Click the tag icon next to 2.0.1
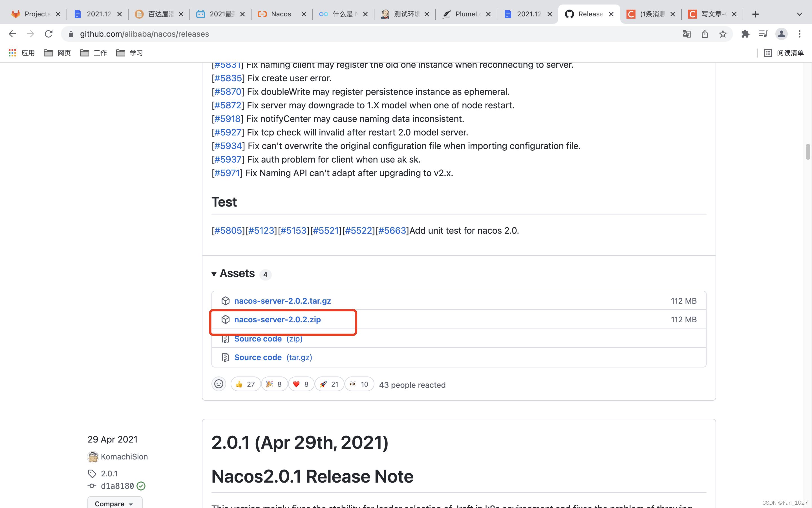 click(x=92, y=473)
